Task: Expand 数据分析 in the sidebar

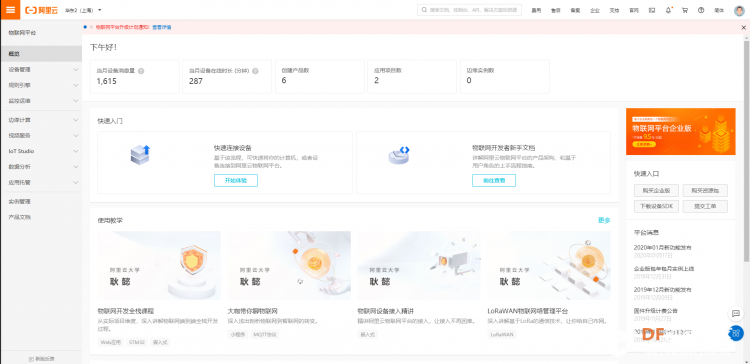Action: click(41, 166)
